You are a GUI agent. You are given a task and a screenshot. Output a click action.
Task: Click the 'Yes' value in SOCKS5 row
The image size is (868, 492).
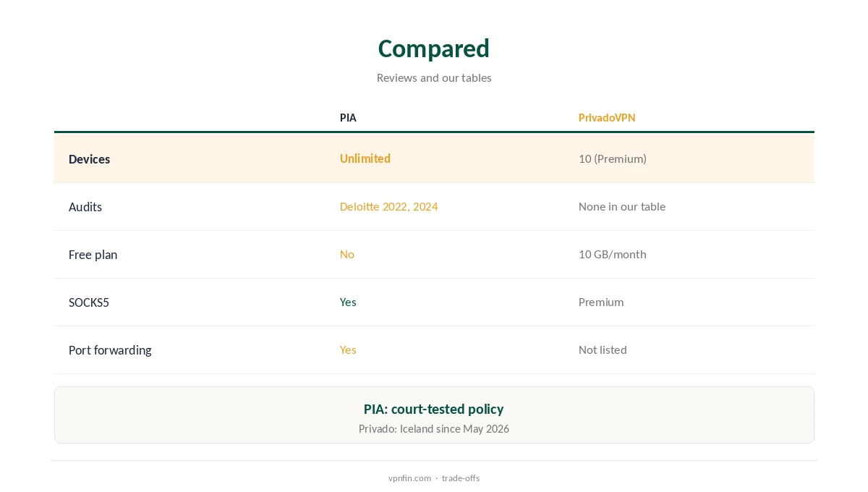click(x=348, y=302)
